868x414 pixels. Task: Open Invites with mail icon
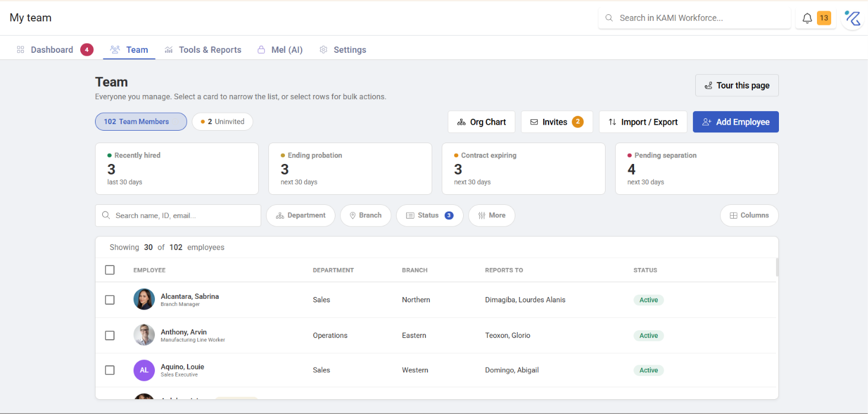557,122
